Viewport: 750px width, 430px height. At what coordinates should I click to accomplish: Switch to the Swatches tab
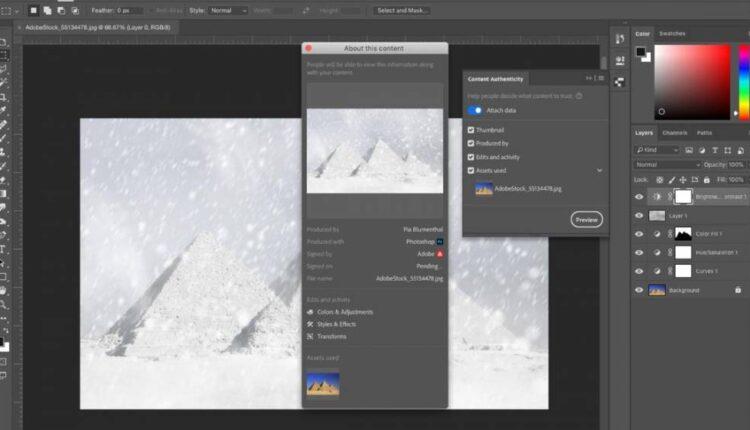click(672, 33)
